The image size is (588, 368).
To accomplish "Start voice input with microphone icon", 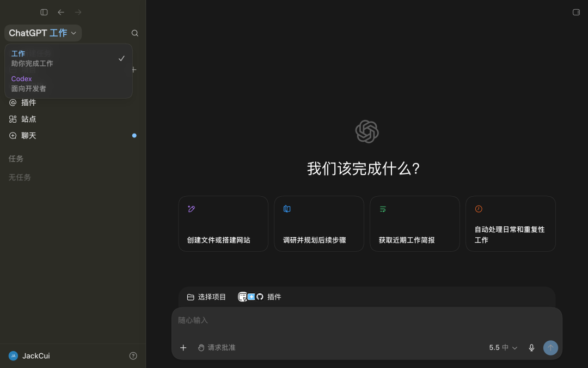I will 531,348.
